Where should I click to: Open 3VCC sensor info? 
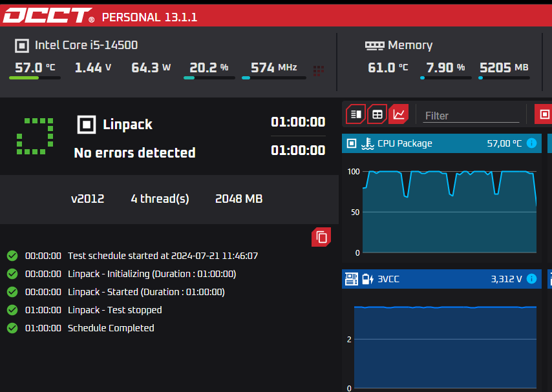[x=531, y=279]
